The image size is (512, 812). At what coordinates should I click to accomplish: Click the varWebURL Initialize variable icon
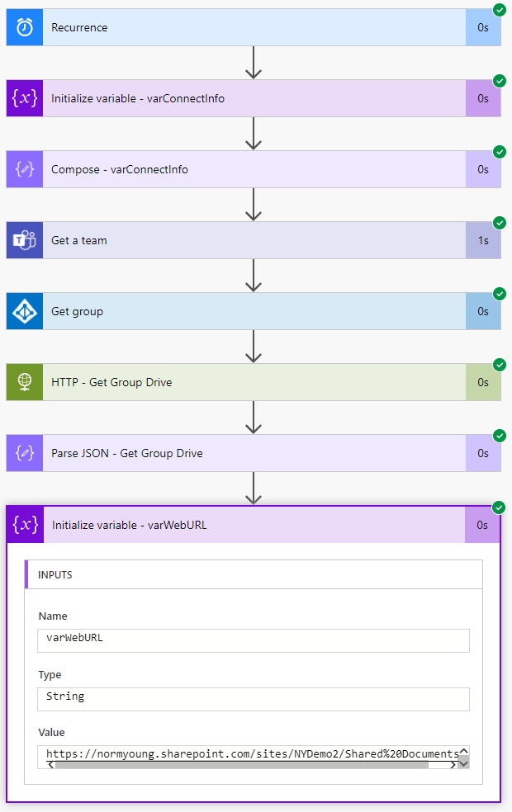[x=26, y=525]
